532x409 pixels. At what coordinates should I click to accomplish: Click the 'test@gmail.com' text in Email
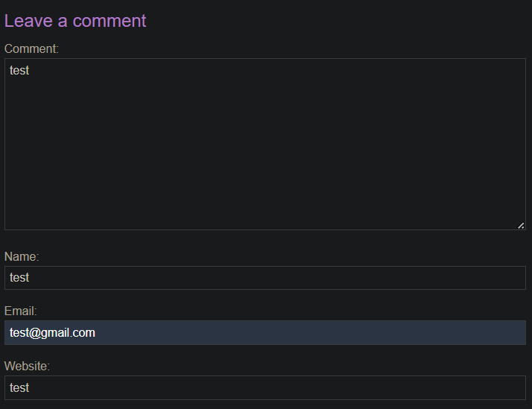click(x=52, y=333)
